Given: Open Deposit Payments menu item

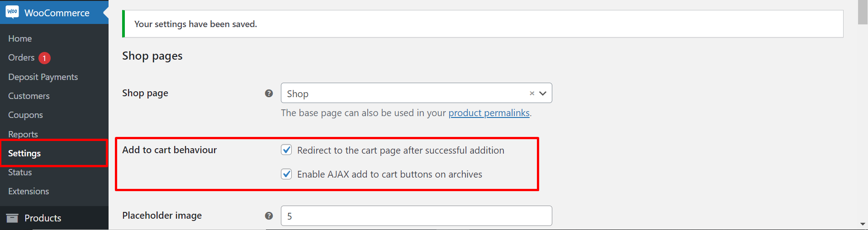Looking at the screenshot, I should (43, 77).
